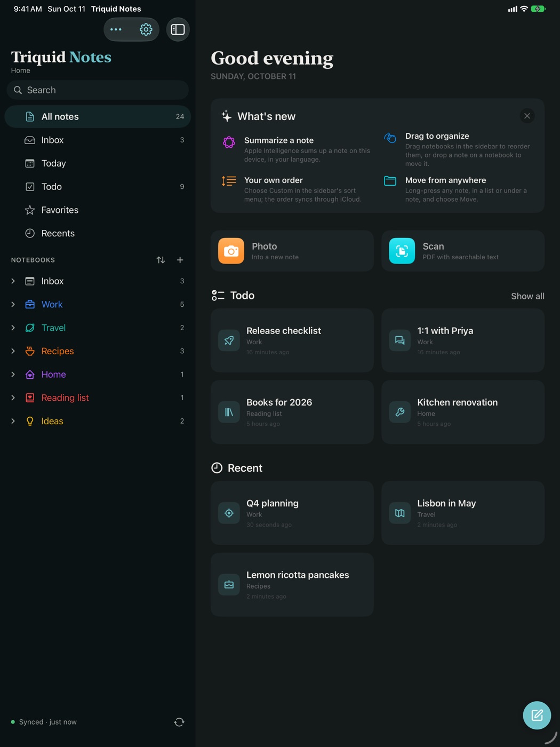Expand the Recipes notebook chevron
This screenshot has width=560, height=747.
point(13,351)
